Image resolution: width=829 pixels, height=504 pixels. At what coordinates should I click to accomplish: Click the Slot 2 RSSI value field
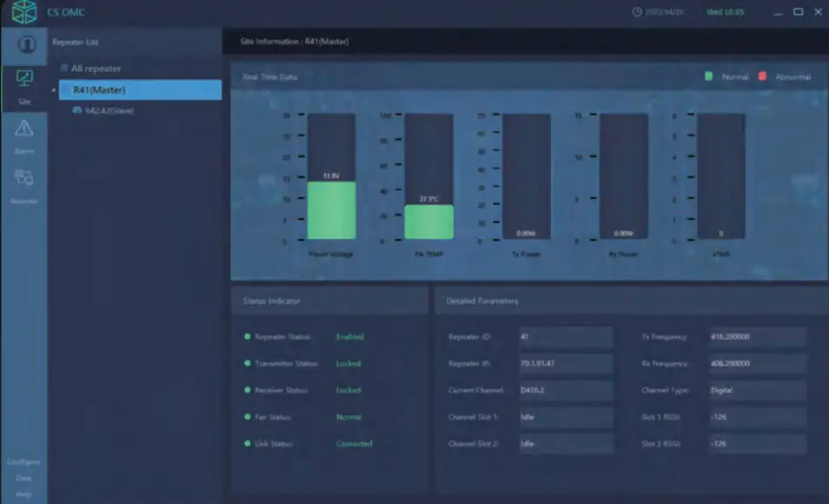point(758,443)
